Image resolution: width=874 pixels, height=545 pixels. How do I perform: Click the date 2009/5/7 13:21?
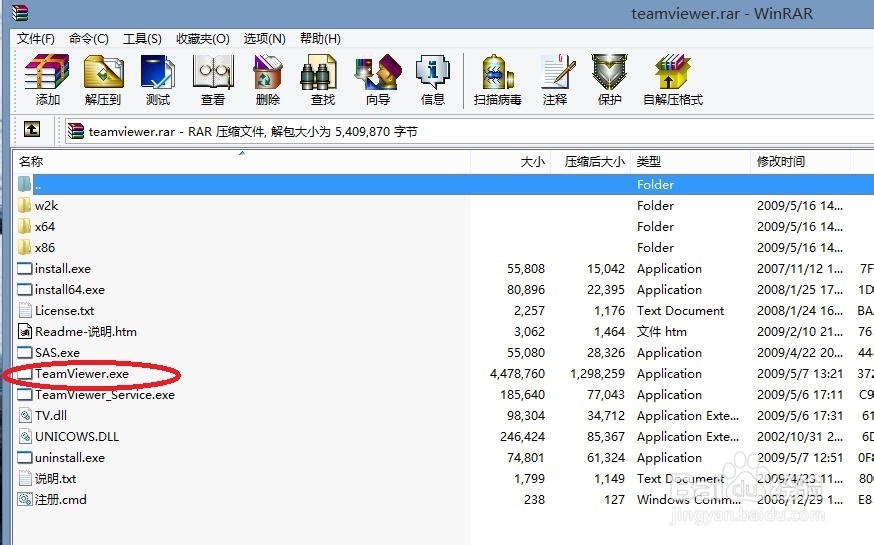pyautogui.click(x=800, y=373)
